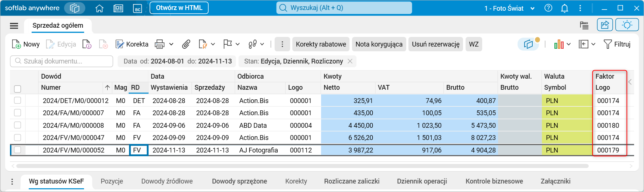The image size is (644, 192).
Task: Expand the panel layout dropdown arrow
Action: [x=593, y=44]
